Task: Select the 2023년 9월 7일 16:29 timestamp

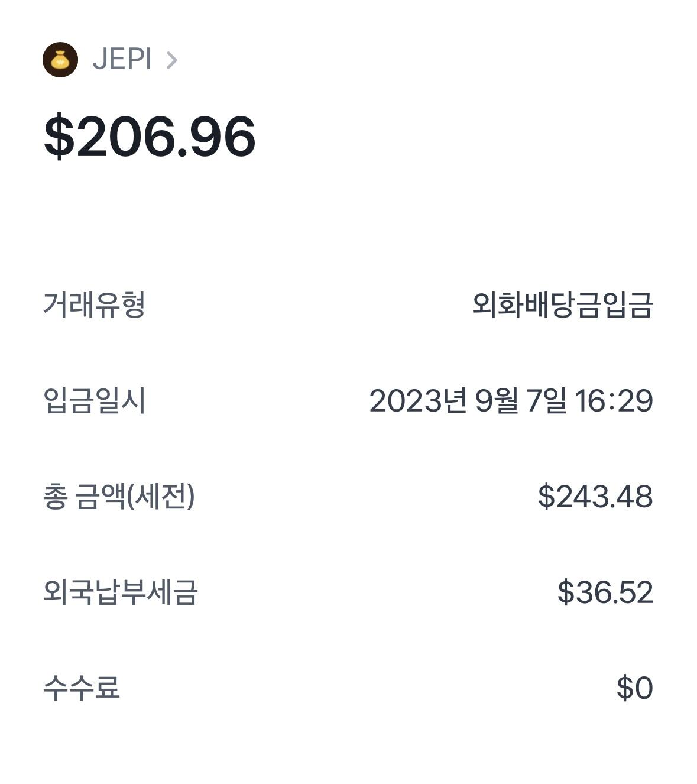Action: 511,401
